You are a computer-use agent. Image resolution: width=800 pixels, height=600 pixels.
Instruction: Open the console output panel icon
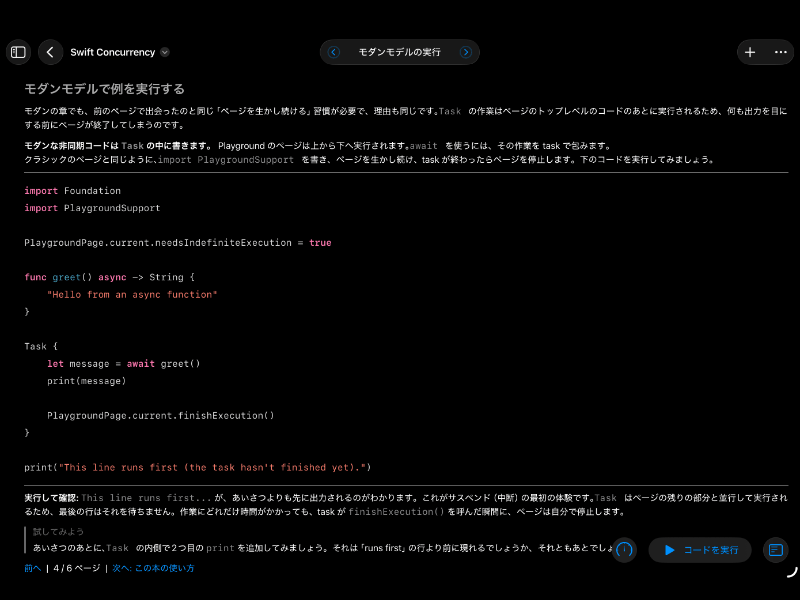click(x=776, y=550)
